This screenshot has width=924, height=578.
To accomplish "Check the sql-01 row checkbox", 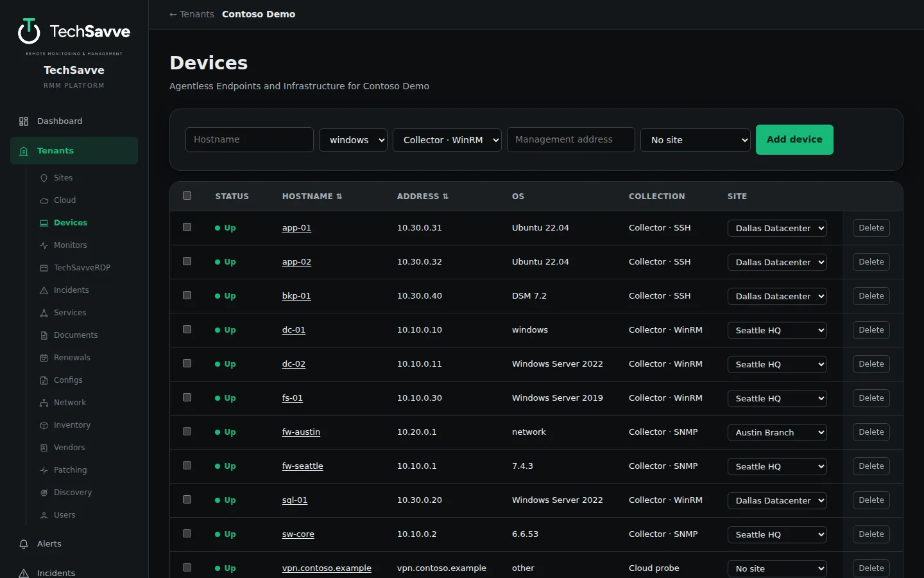I will point(187,500).
